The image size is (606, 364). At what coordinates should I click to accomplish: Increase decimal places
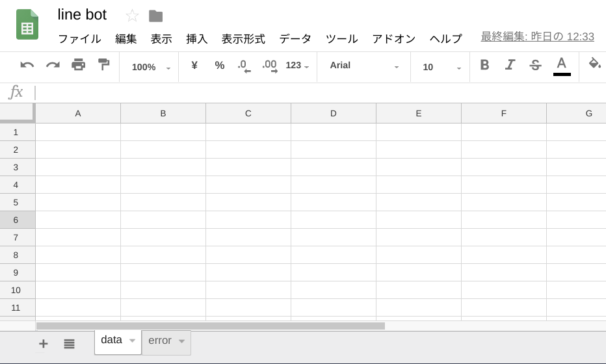point(269,66)
